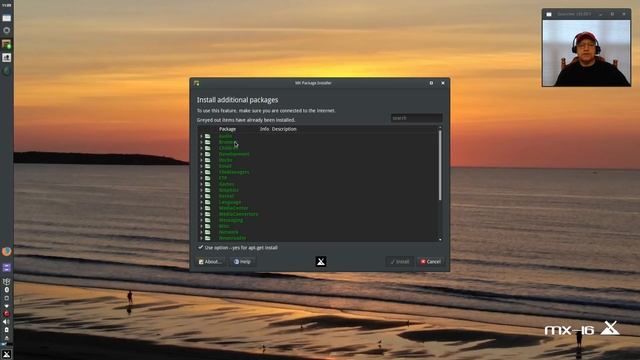The width and height of the screenshot is (640, 360).
Task: Open the volume control tray icon
Action: 6,322
